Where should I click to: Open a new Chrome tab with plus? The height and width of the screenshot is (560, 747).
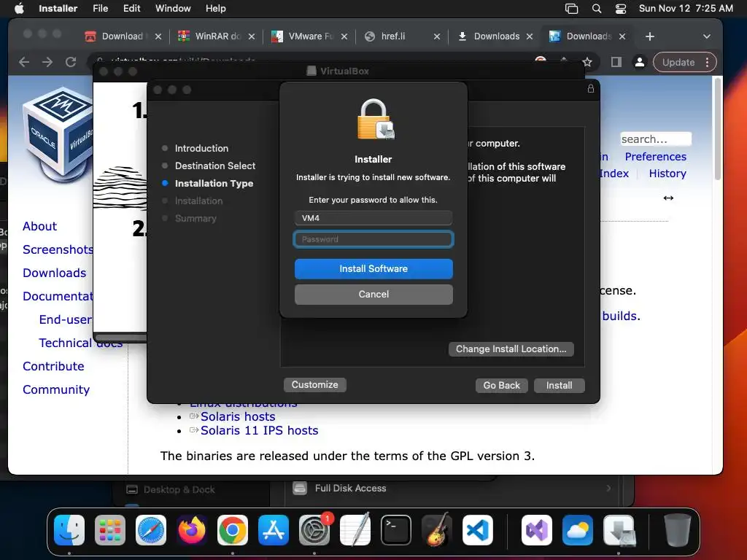pos(650,36)
